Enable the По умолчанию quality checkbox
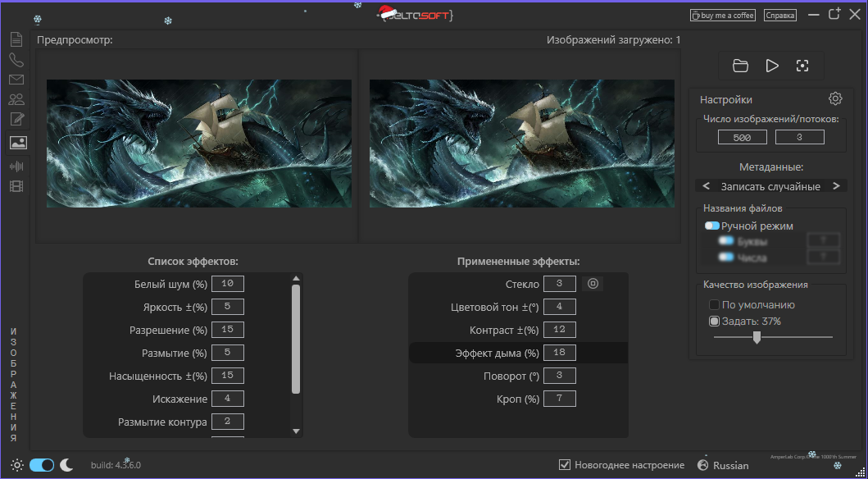The height and width of the screenshot is (479, 868). (x=714, y=305)
